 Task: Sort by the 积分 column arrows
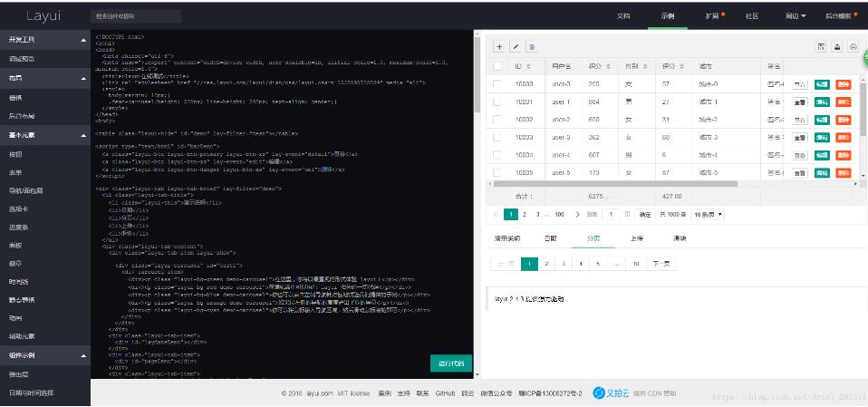[608, 66]
